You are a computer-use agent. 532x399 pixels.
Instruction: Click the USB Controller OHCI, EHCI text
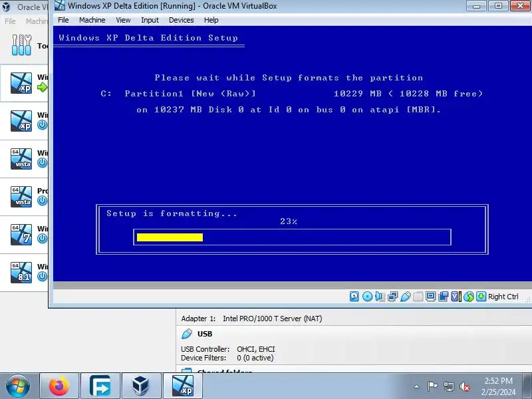(x=228, y=349)
